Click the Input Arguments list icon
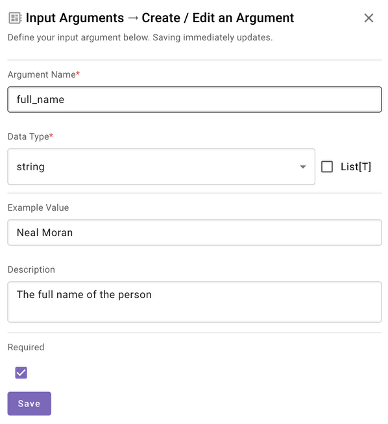 [15, 18]
